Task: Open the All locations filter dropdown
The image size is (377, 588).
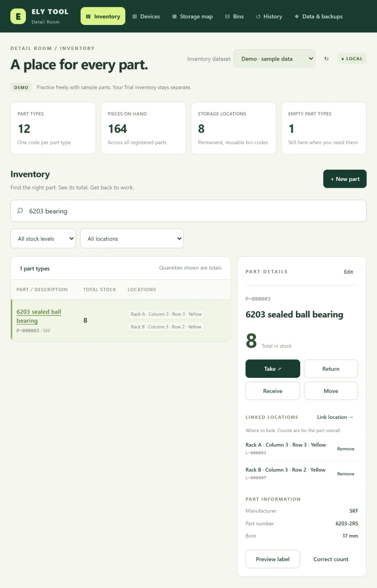Action: point(132,239)
